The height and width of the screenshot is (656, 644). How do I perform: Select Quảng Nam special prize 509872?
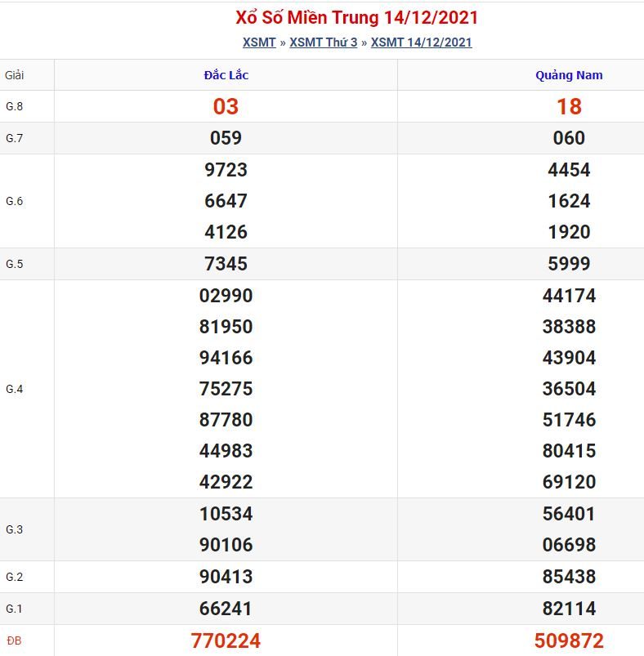(569, 640)
